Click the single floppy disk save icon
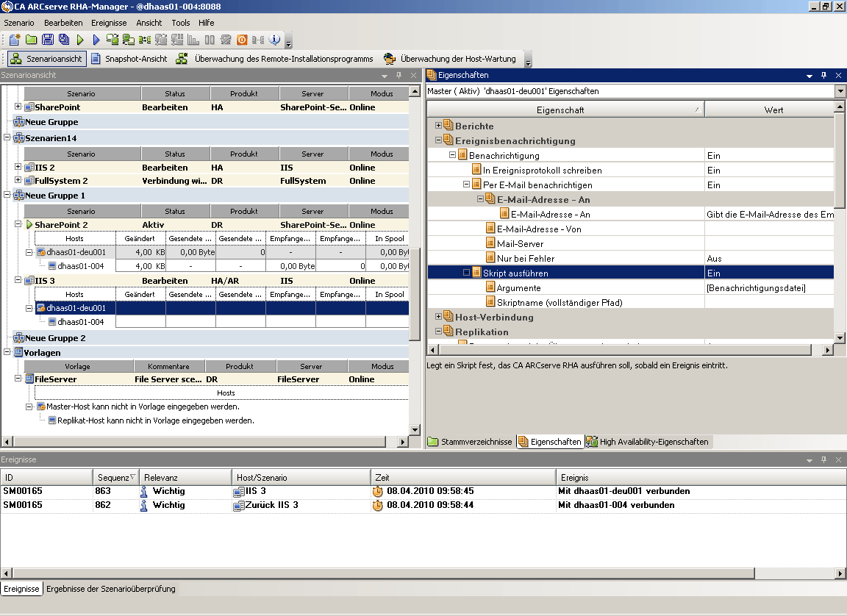 point(47,40)
